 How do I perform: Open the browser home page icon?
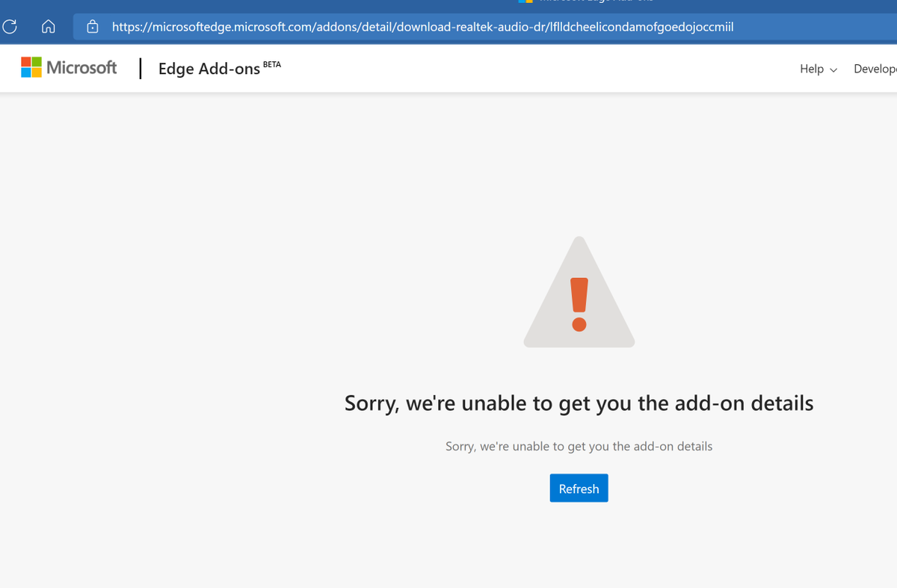click(x=48, y=26)
